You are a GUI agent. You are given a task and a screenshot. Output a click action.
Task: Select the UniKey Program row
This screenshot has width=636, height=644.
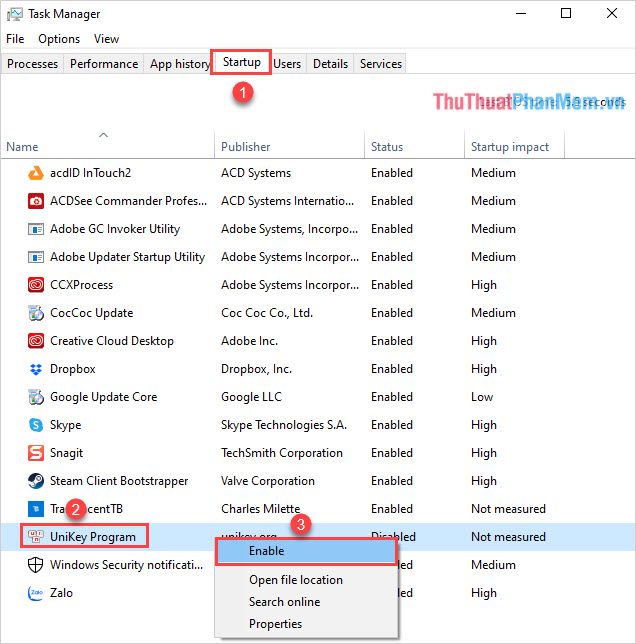[91, 536]
